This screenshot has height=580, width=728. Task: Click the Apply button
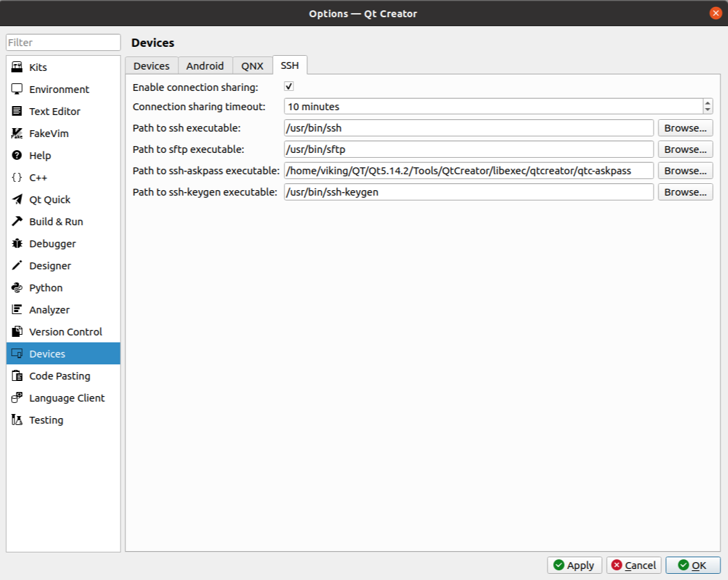click(574, 565)
